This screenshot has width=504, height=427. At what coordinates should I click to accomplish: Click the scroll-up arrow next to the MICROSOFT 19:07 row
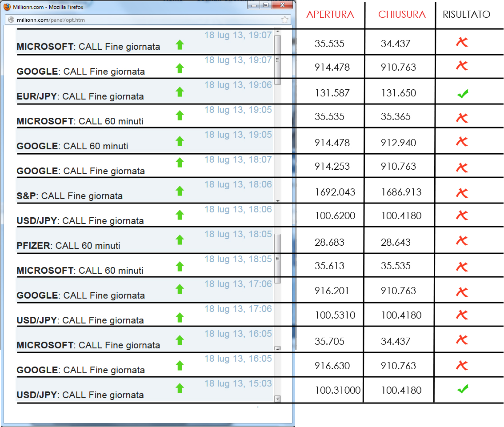pos(278,32)
